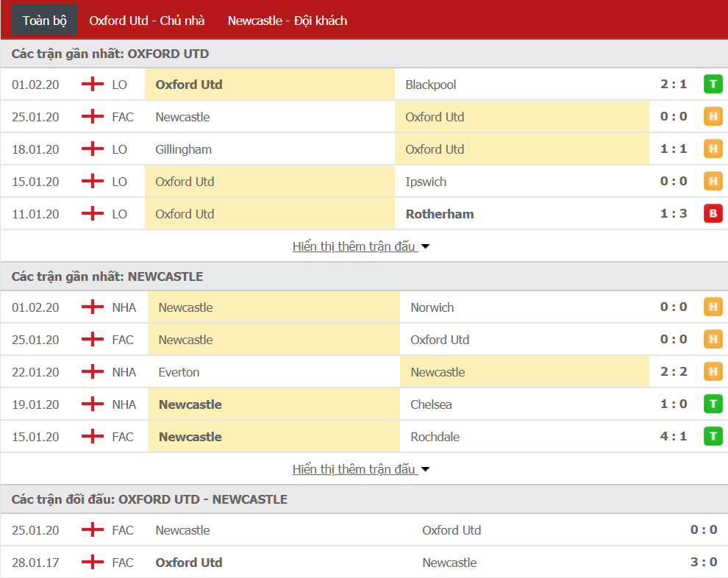728x578 pixels.
Task: Click orange H badge for Everton vs Newcastle
Action: [713, 371]
